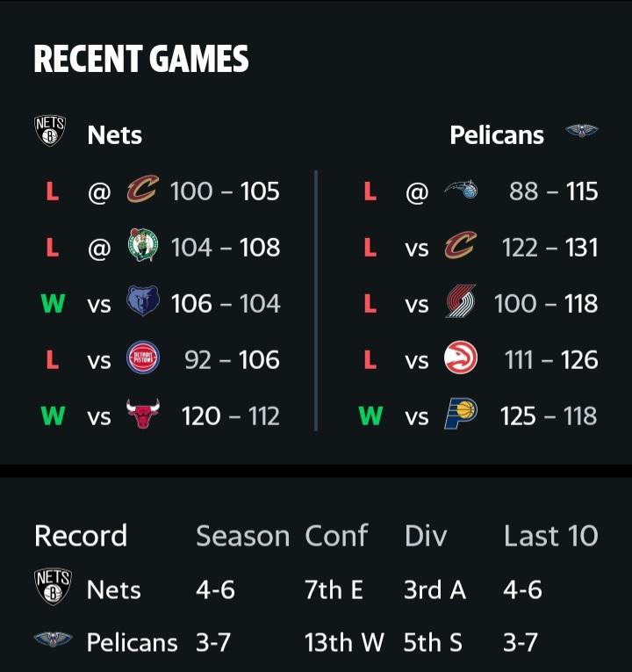Click the Pelicans team name heading

pyautogui.click(x=497, y=135)
